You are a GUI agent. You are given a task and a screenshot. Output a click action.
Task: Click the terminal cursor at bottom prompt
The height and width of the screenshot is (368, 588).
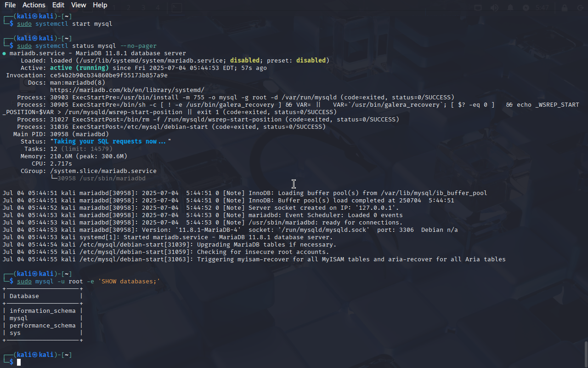[x=19, y=362]
